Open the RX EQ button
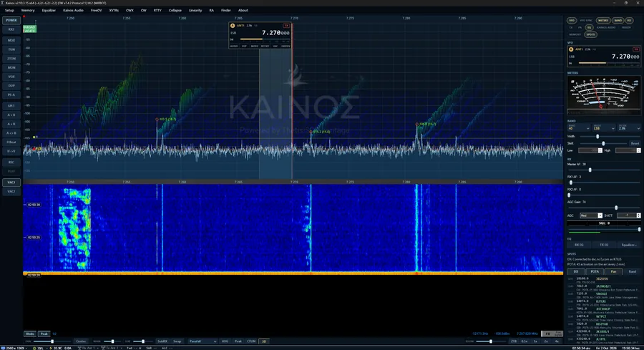The width and height of the screenshot is (644, 350). pyautogui.click(x=579, y=245)
